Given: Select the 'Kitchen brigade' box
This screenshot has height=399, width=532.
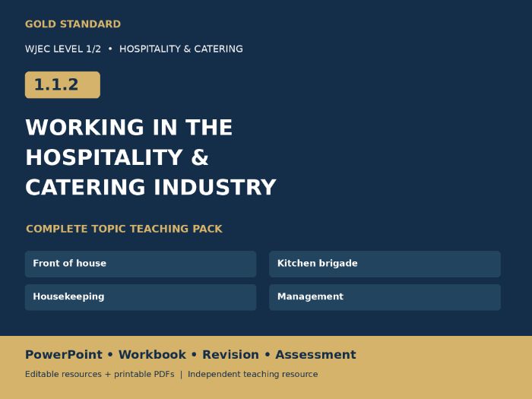Looking at the screenshot, I should coord(385,264).
